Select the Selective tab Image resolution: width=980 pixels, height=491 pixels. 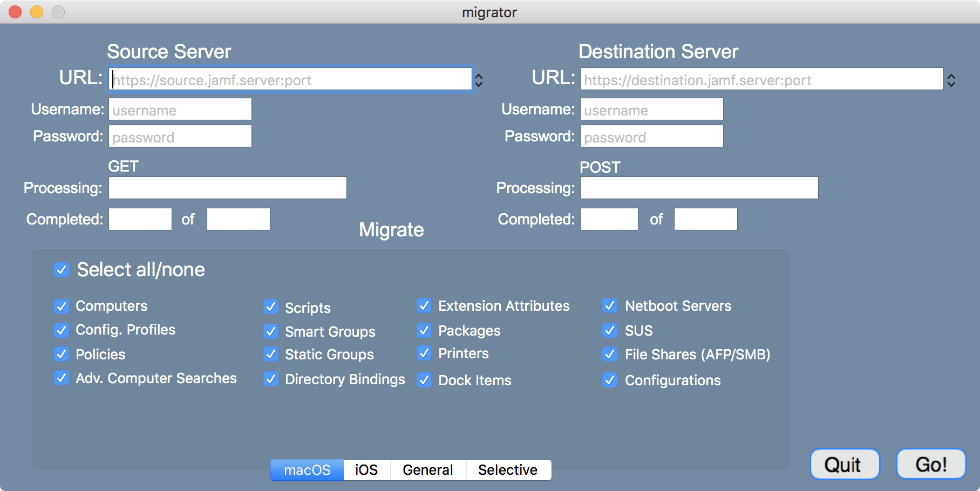(507, 470)
